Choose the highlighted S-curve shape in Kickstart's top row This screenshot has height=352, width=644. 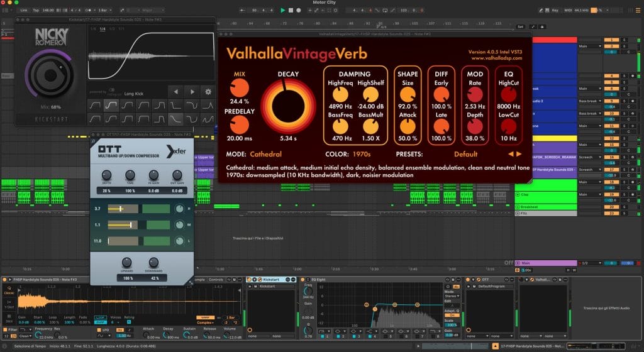pos(111,106)
